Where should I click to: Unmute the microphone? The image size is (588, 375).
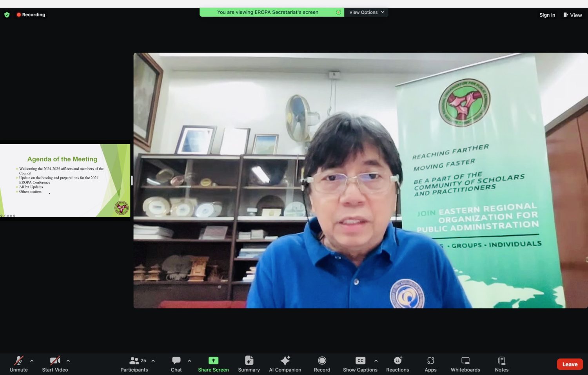pos(19,364)
